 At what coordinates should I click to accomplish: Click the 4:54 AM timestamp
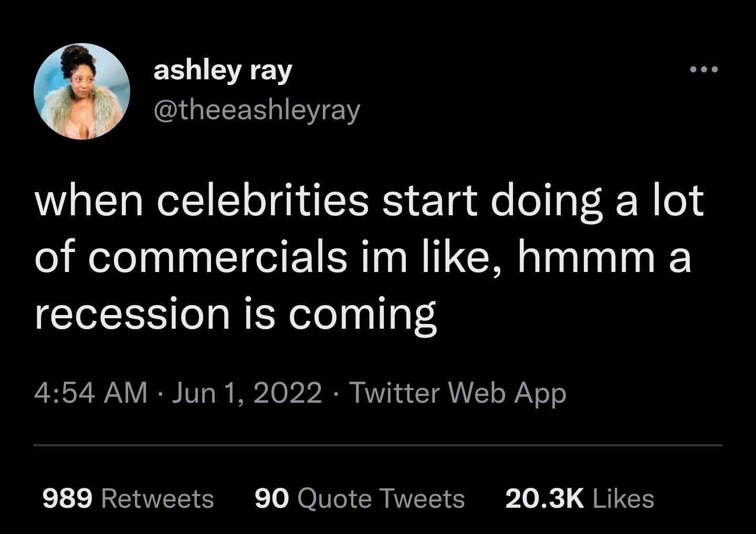pyautogui.click(x=91, y=392)
